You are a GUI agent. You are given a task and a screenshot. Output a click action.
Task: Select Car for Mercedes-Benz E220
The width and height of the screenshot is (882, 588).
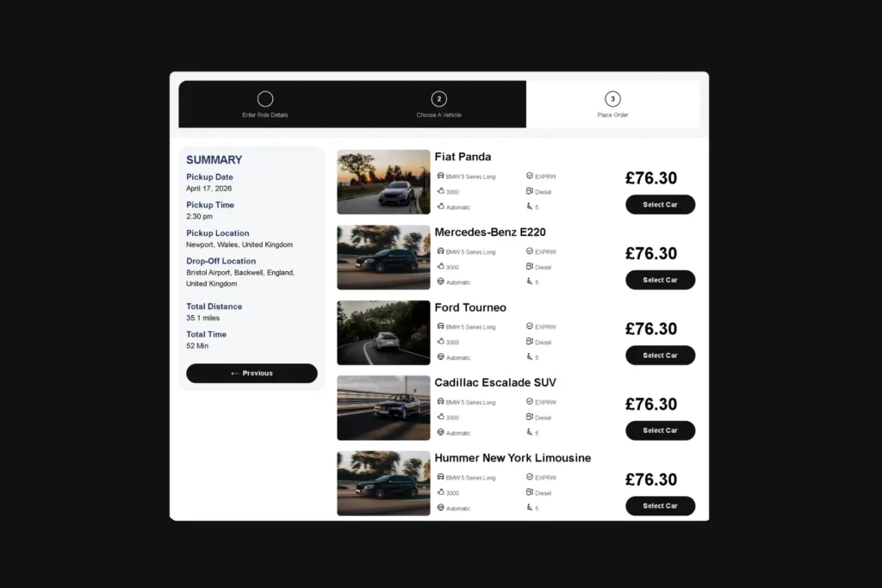point(660,280)
